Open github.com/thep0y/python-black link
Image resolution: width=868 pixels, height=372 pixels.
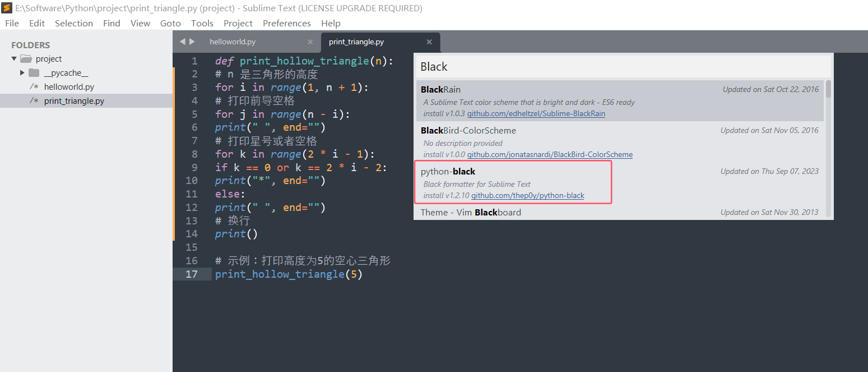coord(528,195)
